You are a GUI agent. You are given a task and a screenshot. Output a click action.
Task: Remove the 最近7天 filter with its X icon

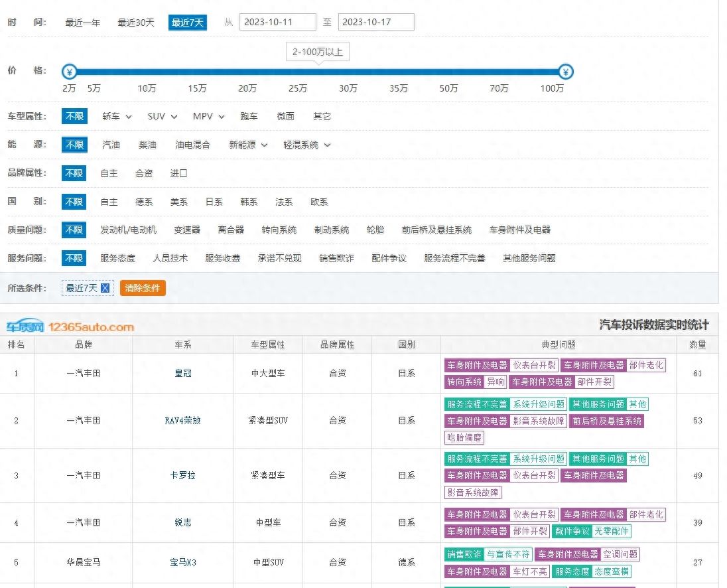(105, 288)
